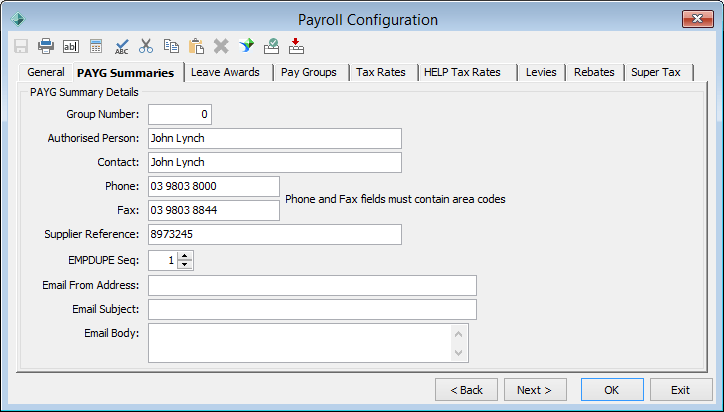Open the Leave Awards tab

[x=225, y=72]
